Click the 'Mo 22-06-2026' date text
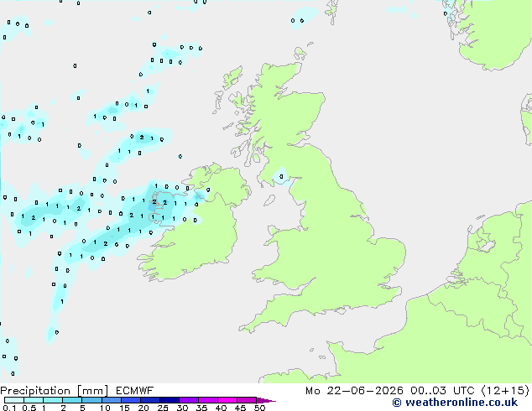The image size is (532, 411). pos(354,391)
